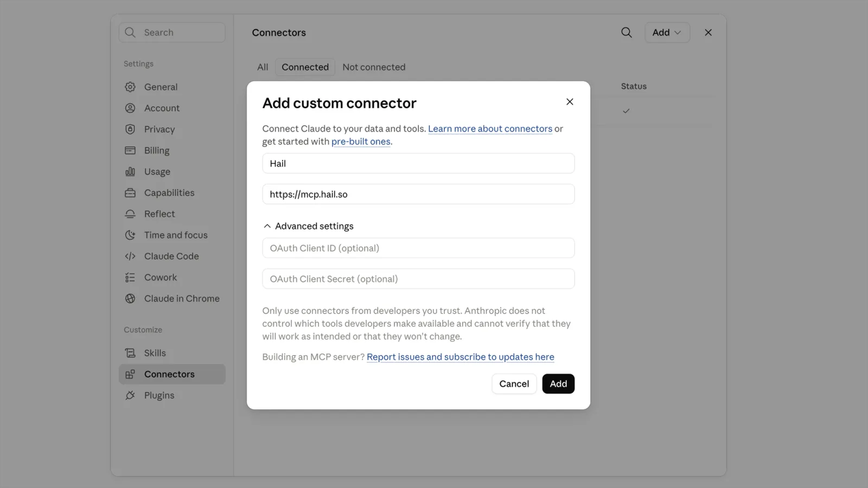Collapse the Advanced settings section

308,226
